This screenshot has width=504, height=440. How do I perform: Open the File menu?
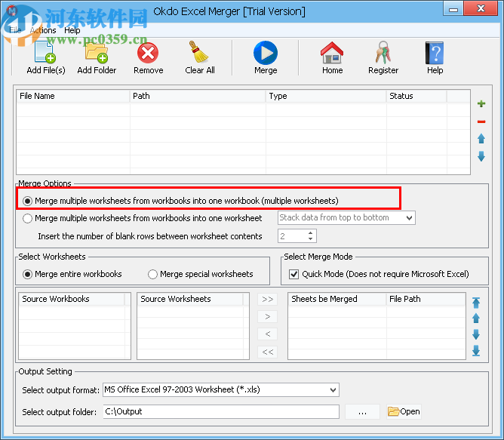(x=15, y=30)
